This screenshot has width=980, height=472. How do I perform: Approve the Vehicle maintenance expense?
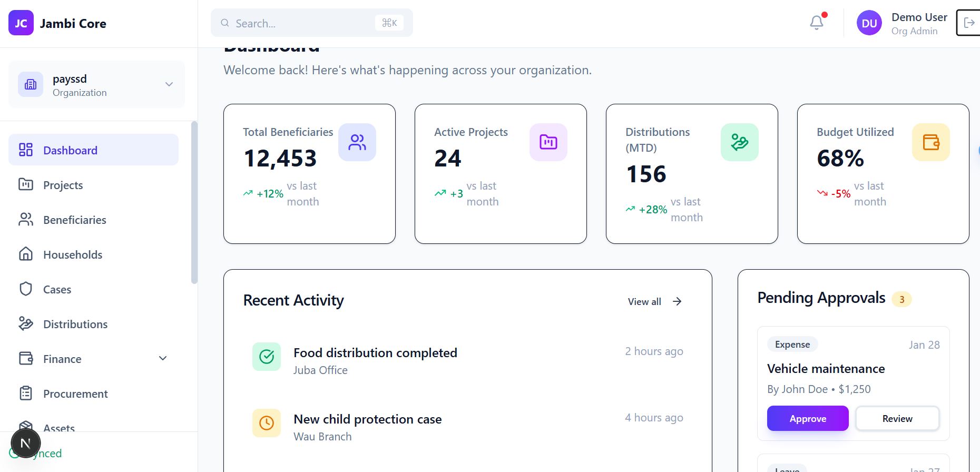coord(807,418)
